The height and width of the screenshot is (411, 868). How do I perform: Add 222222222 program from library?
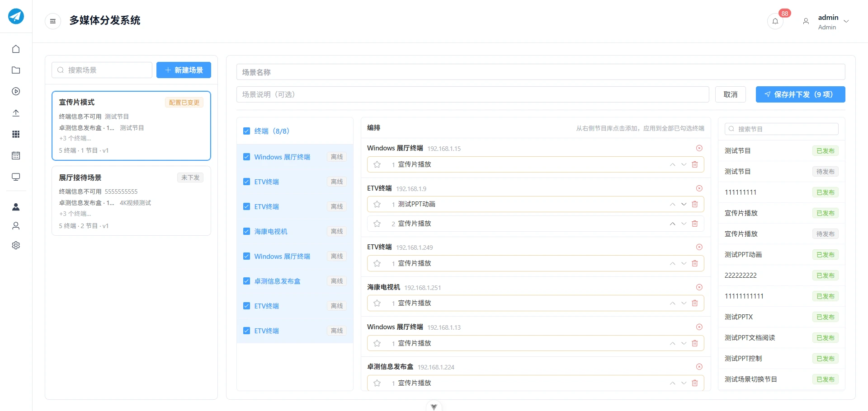click(781, 276)
